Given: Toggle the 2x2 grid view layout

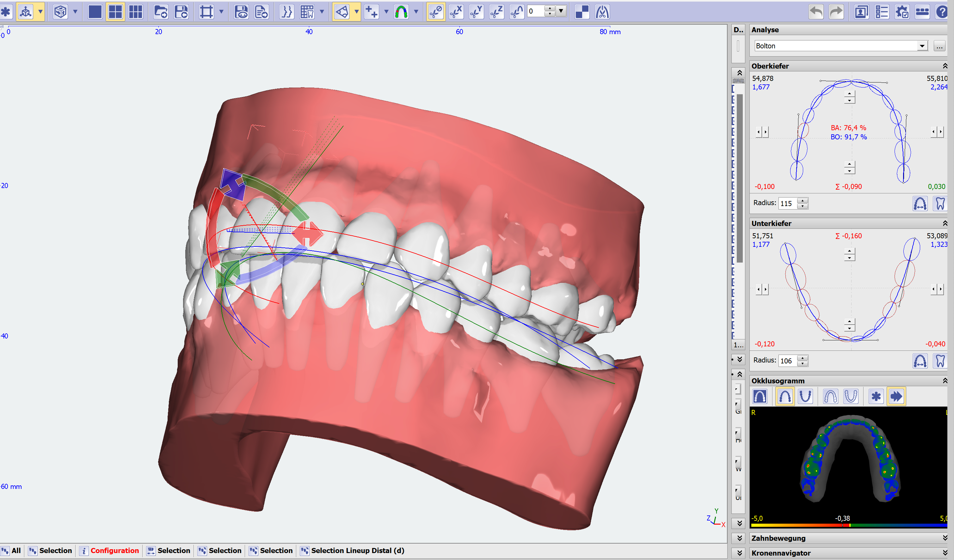Looking at the screenshot, I should (x=115, y=11).
